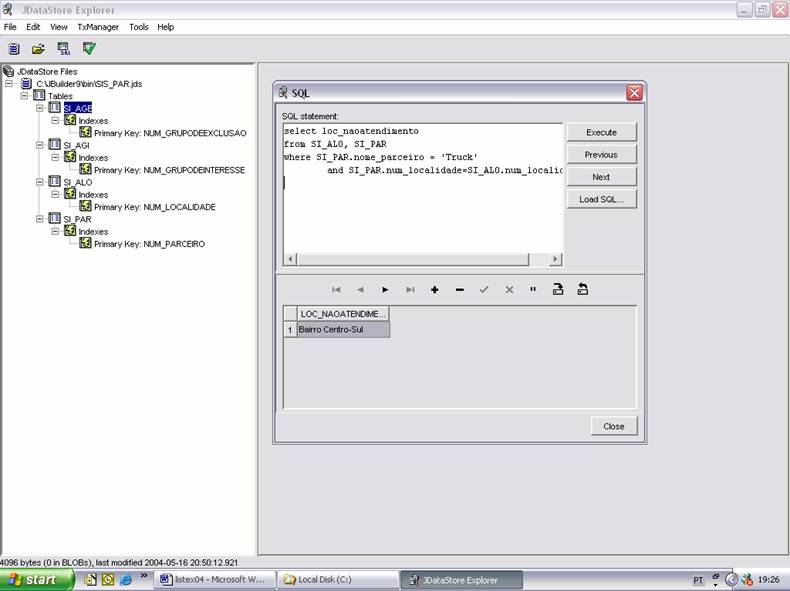Click the save changes navigator icon
Viewport: 790px width, 591px height.
point(558,289)
